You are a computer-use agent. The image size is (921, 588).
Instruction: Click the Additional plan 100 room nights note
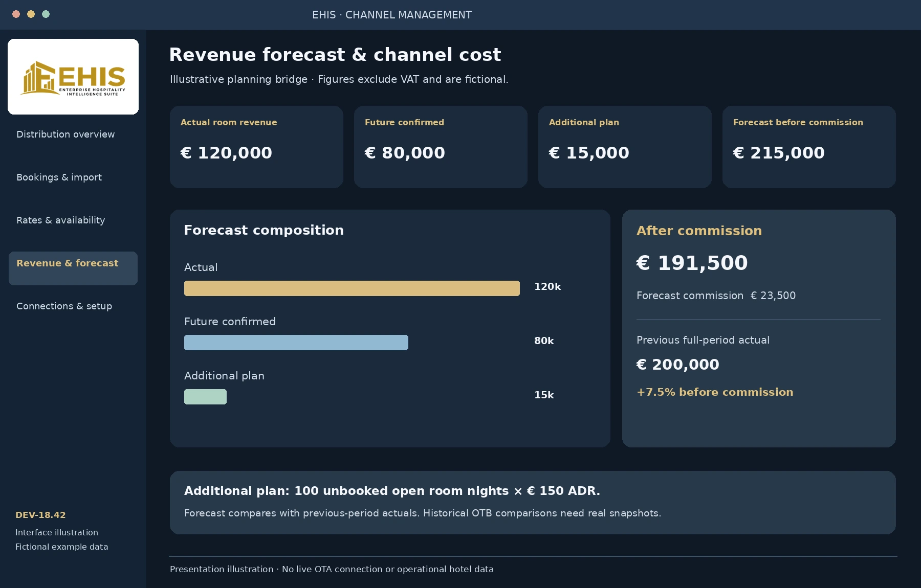tap(392, 491)
